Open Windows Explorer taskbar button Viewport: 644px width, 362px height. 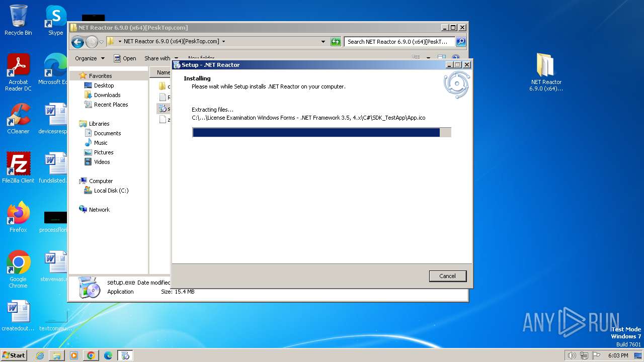57,355
